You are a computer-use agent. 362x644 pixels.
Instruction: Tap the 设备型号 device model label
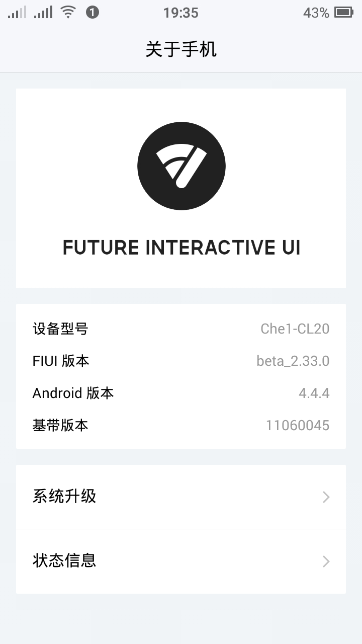(x=60, y=329)
